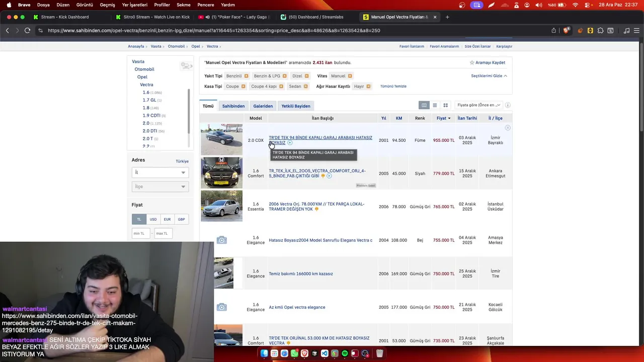Viewport: 644px width, 362px height.
Task: Select GBP currency option
Action: (x=181, y=219)
